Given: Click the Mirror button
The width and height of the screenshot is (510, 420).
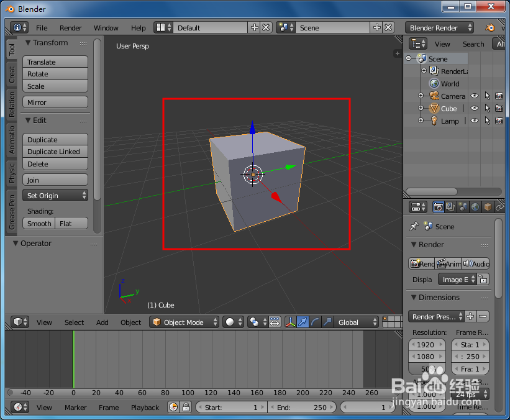Looking at the screenshot, I should [x=55, y=102].
